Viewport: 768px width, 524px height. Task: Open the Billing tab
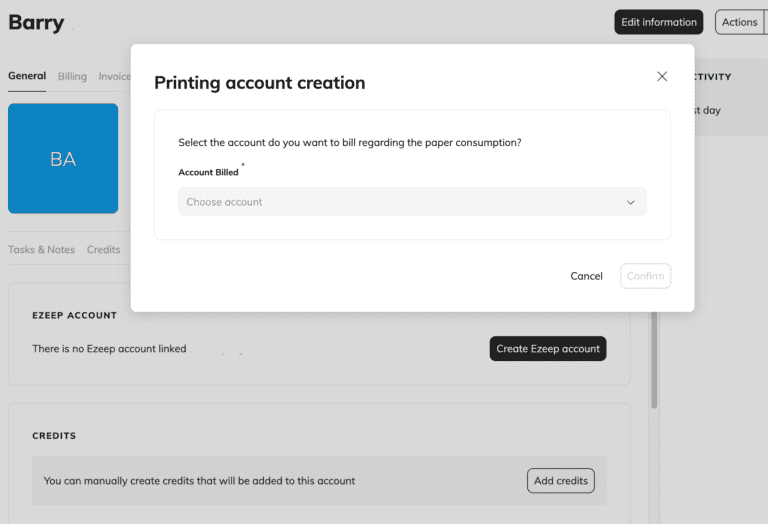pos(72,76)
